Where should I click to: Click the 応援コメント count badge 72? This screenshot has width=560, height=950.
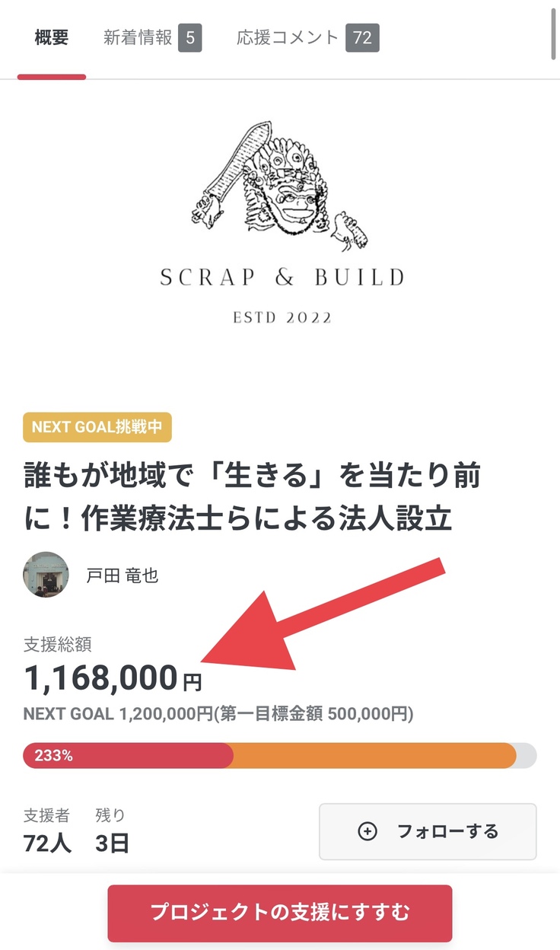coord(362,38)
